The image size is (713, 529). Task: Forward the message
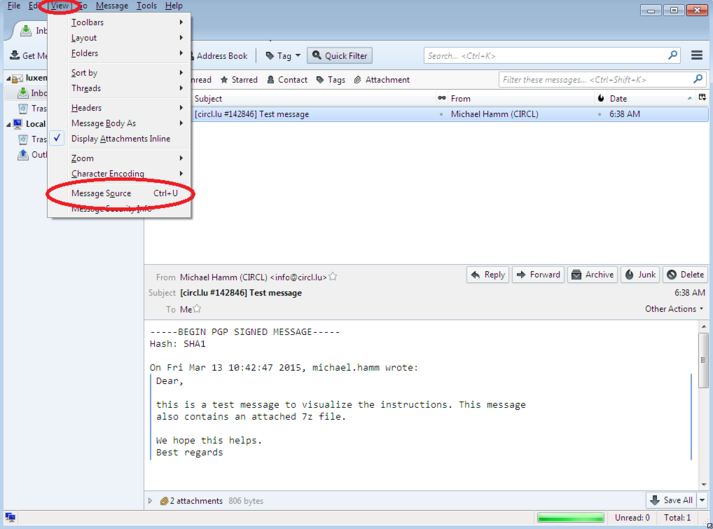(538, 275)
